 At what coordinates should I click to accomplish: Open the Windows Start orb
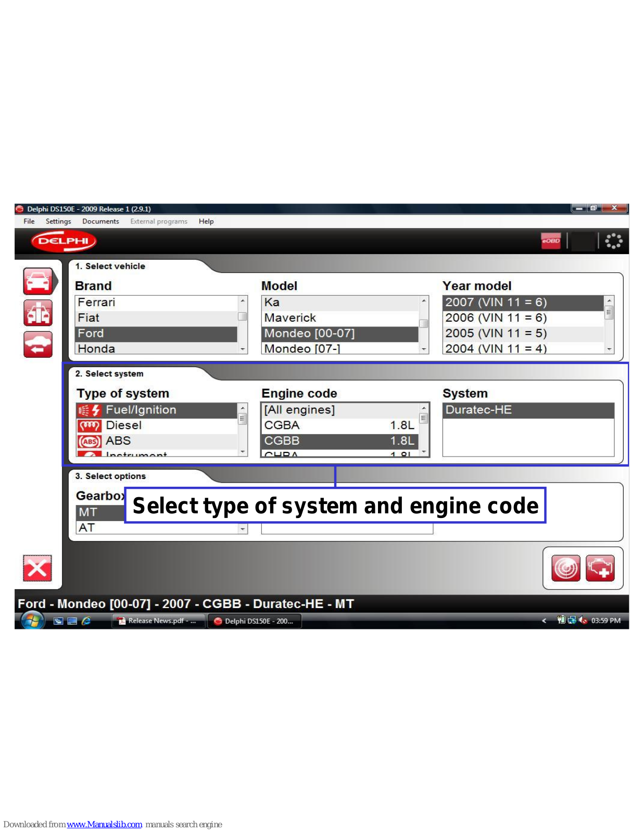[32, 621]
